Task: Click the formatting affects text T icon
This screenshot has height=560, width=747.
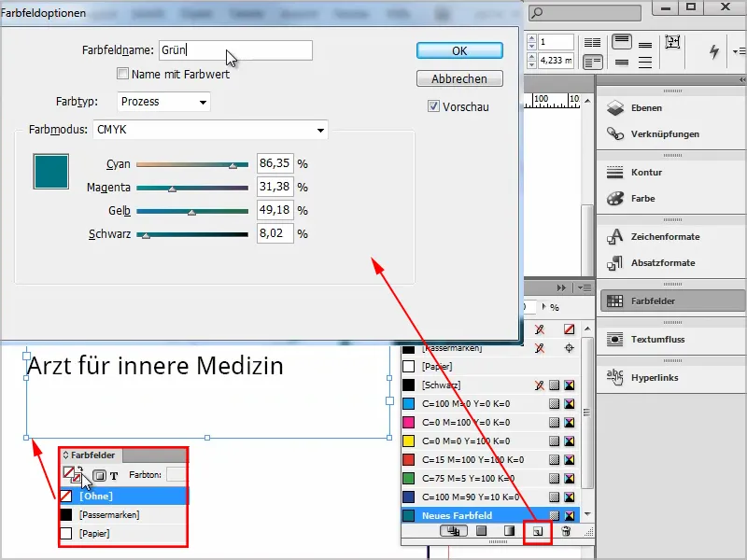Action: (x=114, y=476)
